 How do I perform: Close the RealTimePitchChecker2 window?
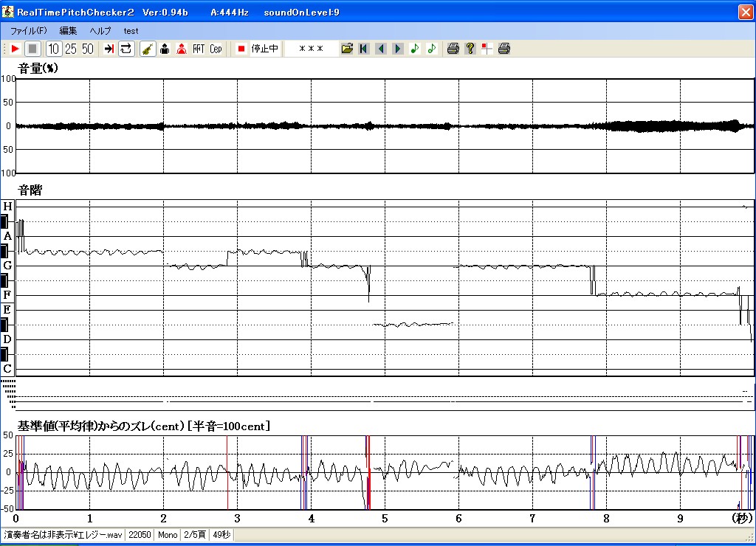point(746,12)
